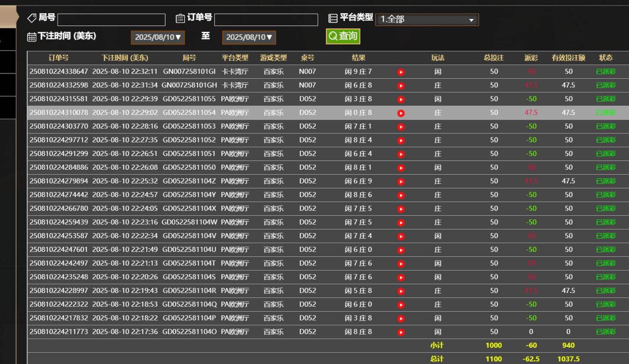This screenshot has width=629, height=364.
Task: Open the end date picker
Action: (x=249, y=37)
